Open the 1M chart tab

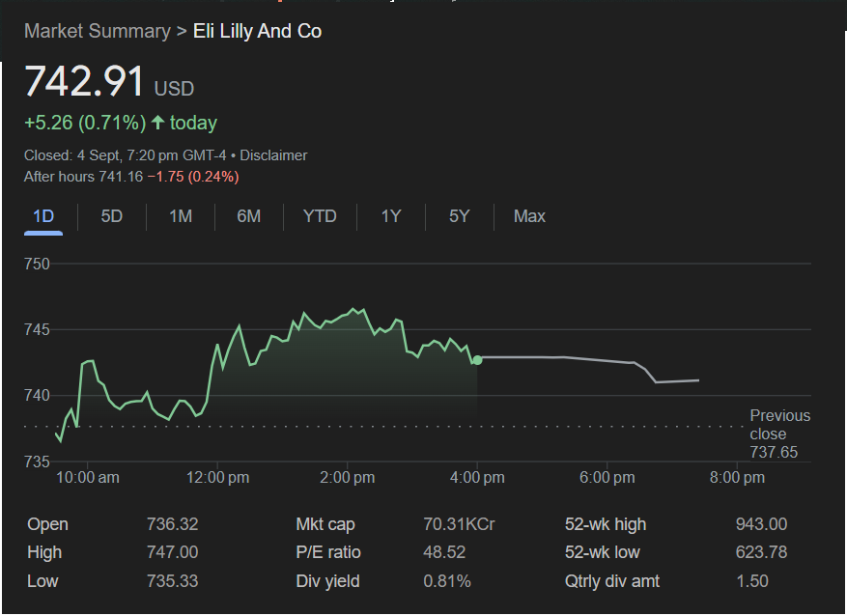point(181,216)
